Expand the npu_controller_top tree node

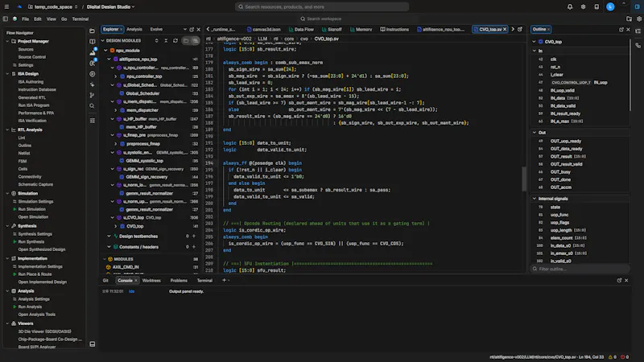pos(116,76)
